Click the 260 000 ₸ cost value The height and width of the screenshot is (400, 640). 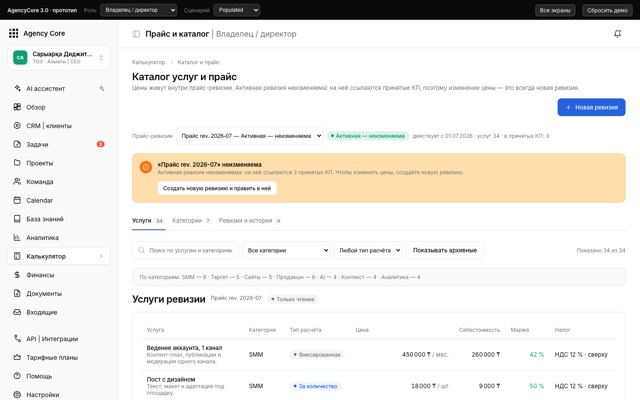coord(486,355)
